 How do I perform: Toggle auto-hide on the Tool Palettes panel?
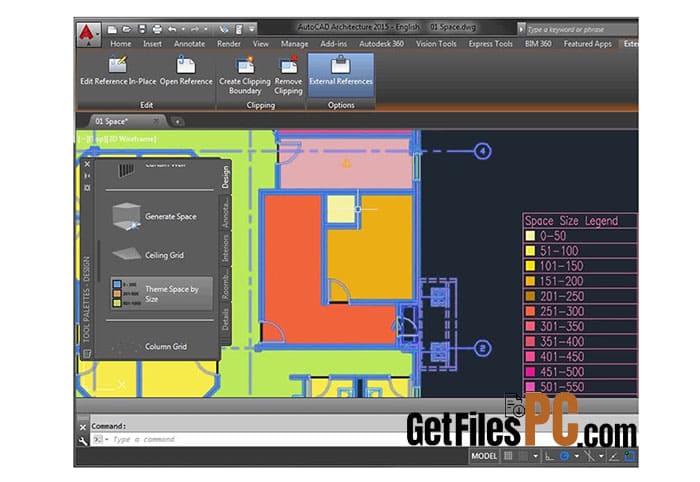click(x=87, y=176)
